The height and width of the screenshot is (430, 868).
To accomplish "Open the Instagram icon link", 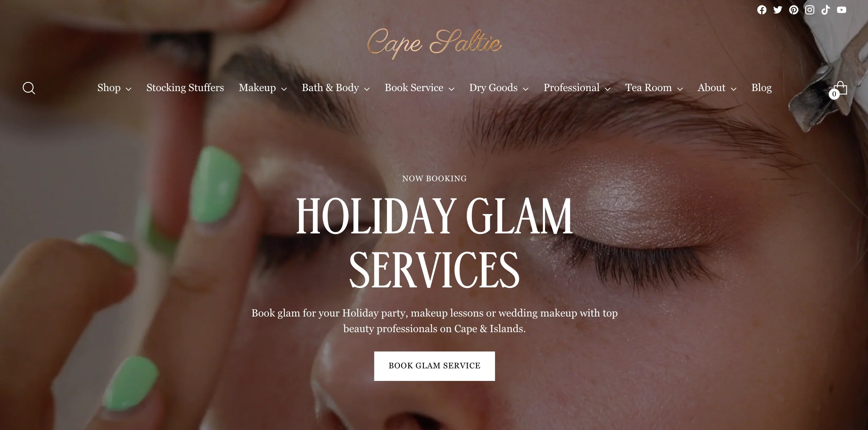I will [x=810, y=10].
